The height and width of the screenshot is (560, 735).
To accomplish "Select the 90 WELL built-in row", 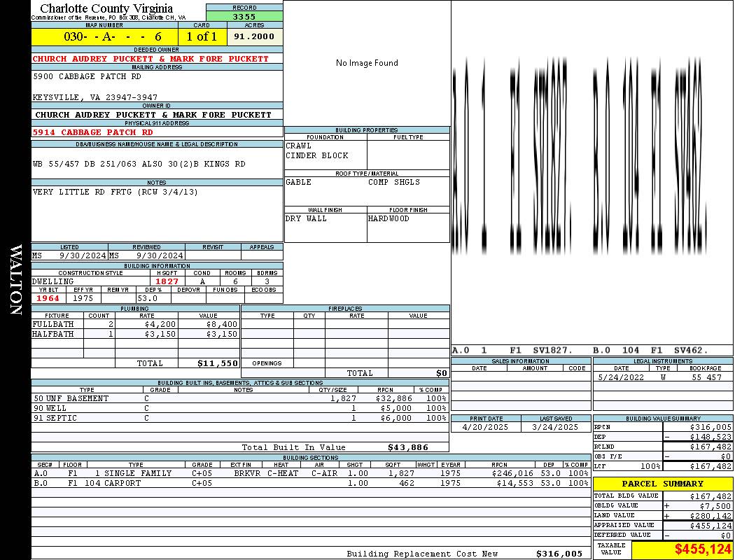I will [x=240, y=409].
